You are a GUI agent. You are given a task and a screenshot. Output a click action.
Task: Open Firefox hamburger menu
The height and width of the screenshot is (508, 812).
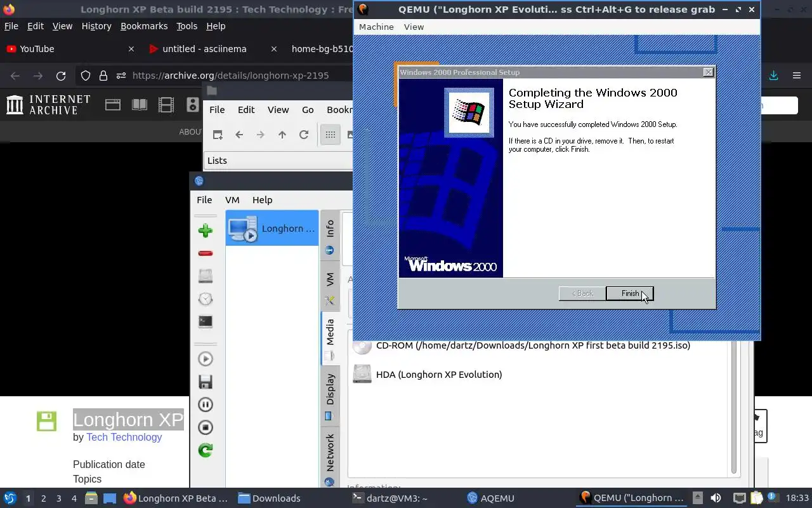(x=797, y=76)
